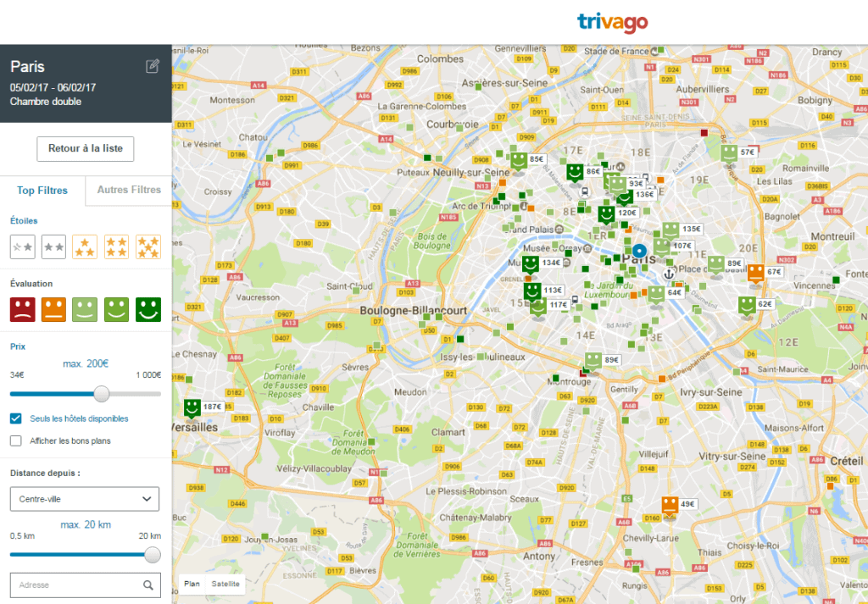Filter by red sad face rating

tap(23, 309)
